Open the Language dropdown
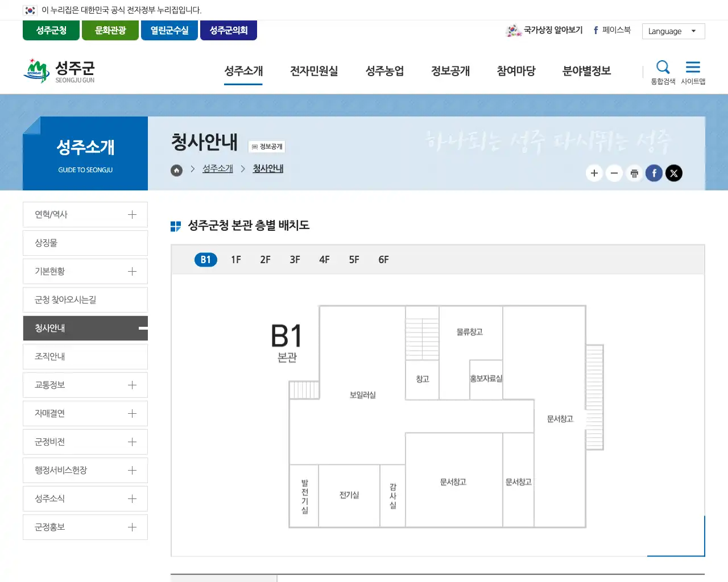The height and width of the screenshot is (582, 728). (673, 31)
